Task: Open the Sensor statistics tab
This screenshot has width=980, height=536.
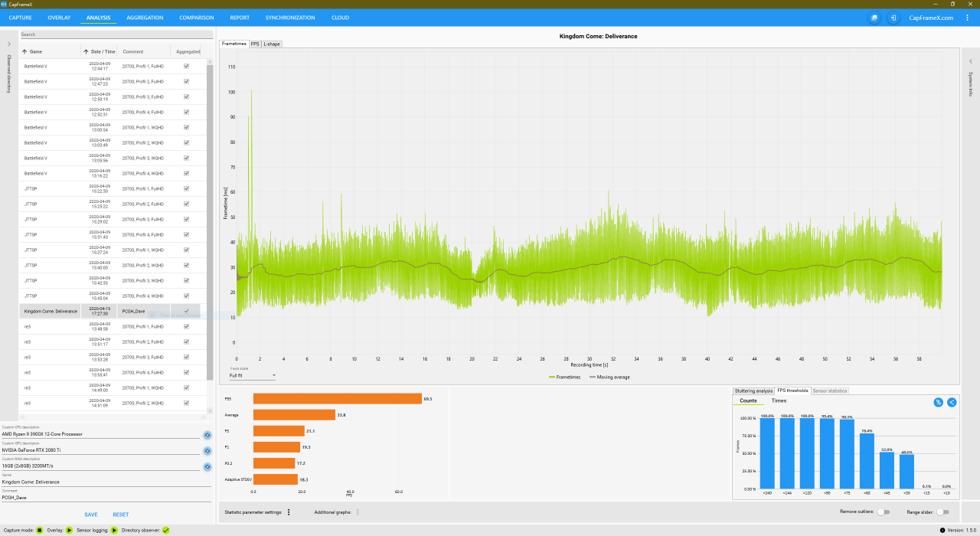Action: point(829,391)
